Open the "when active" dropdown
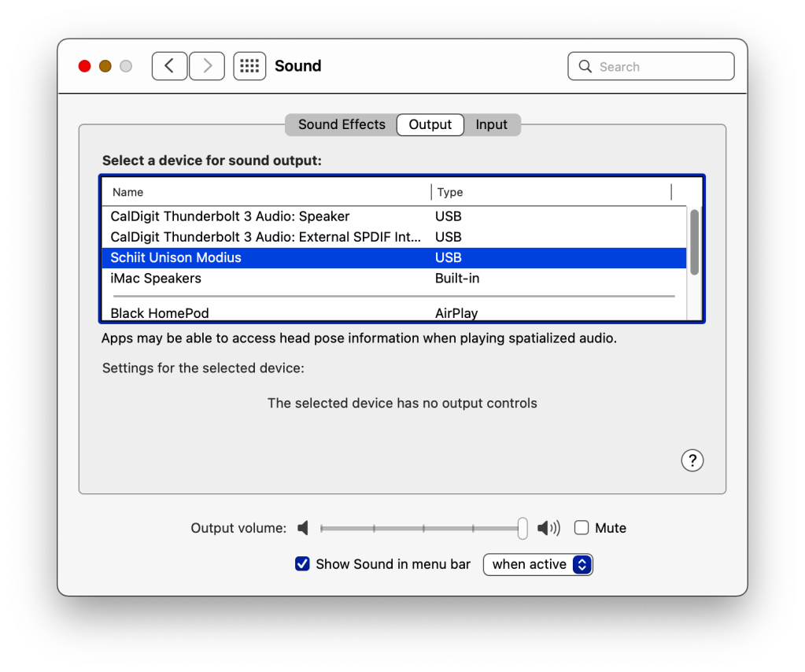The image size is (805, 672). [537, 564]
